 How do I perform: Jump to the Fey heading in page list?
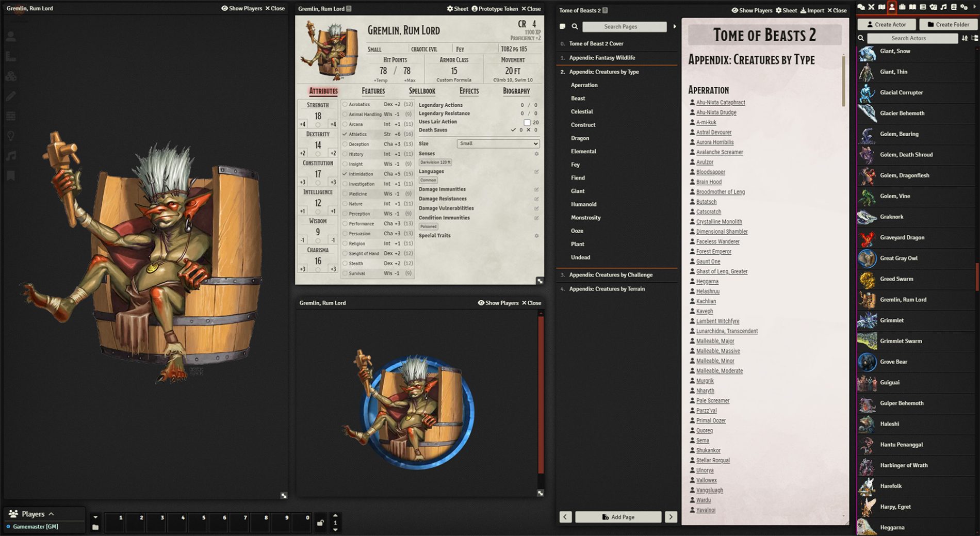pyautogui.click(x=575, y=165)
